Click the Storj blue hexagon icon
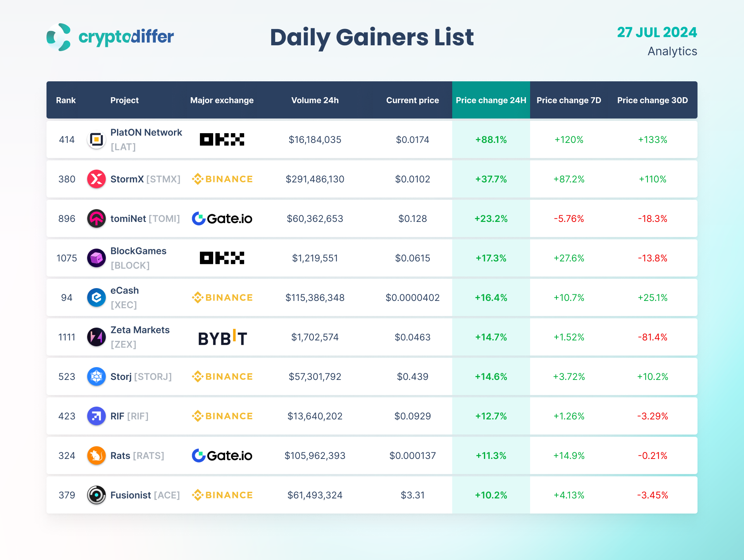The width and height of the screenshot is (744, 560). [x=96, y=376]
